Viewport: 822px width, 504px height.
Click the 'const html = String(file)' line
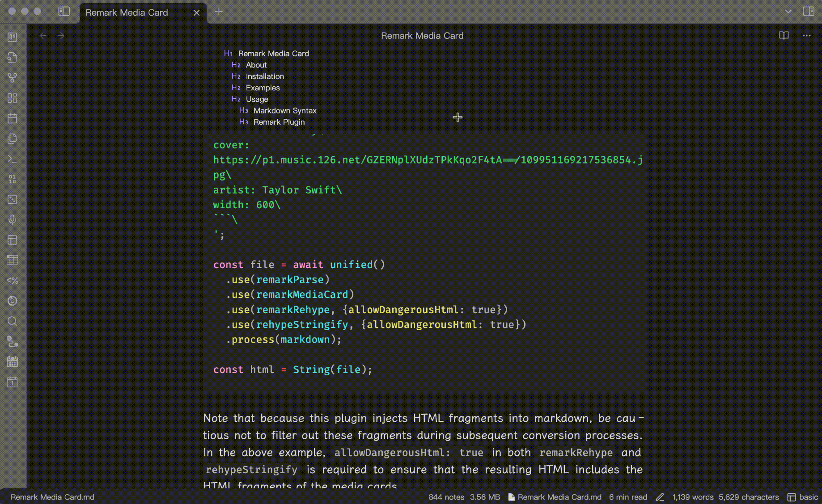(x=292, y=370)
